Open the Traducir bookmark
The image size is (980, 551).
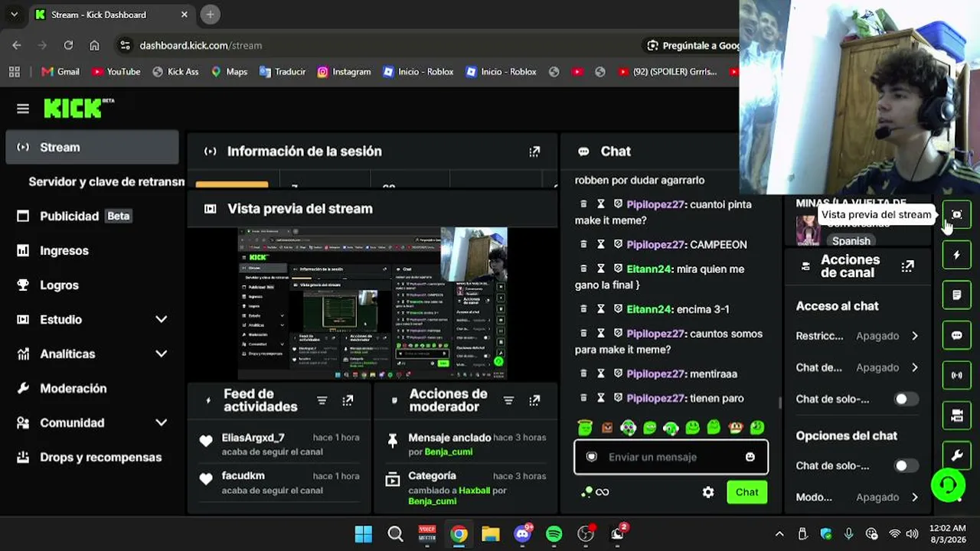pyautogui.click(x=283, y=72)
